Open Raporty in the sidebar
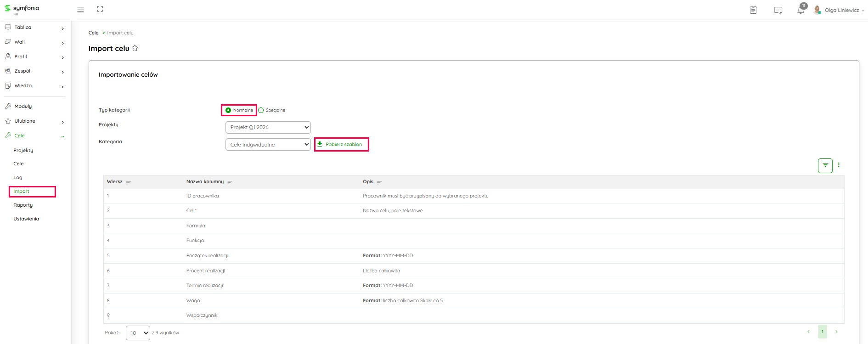868x344 pixels. point(23,205)
